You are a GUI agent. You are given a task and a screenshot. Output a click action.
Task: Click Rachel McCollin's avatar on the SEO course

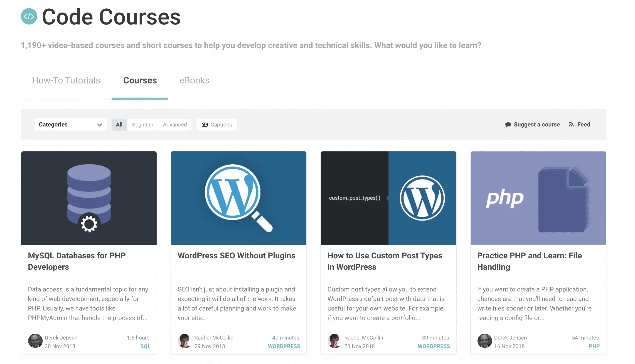point(185,341)
